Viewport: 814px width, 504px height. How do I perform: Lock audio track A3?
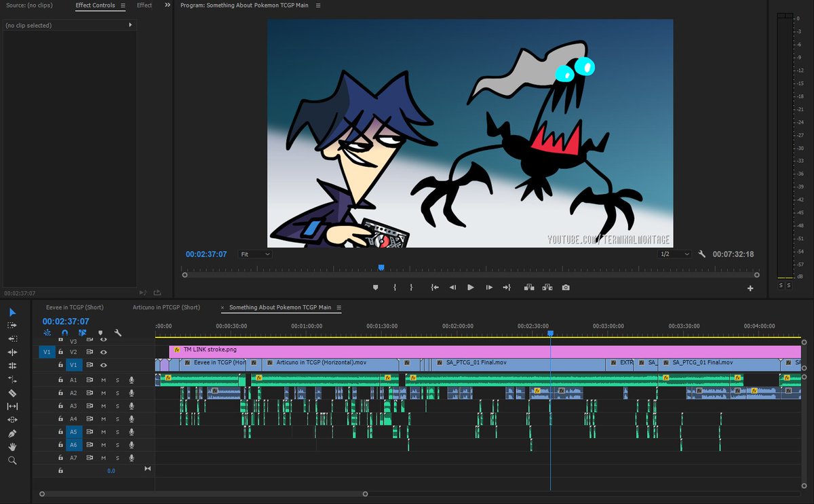[61, 405]
